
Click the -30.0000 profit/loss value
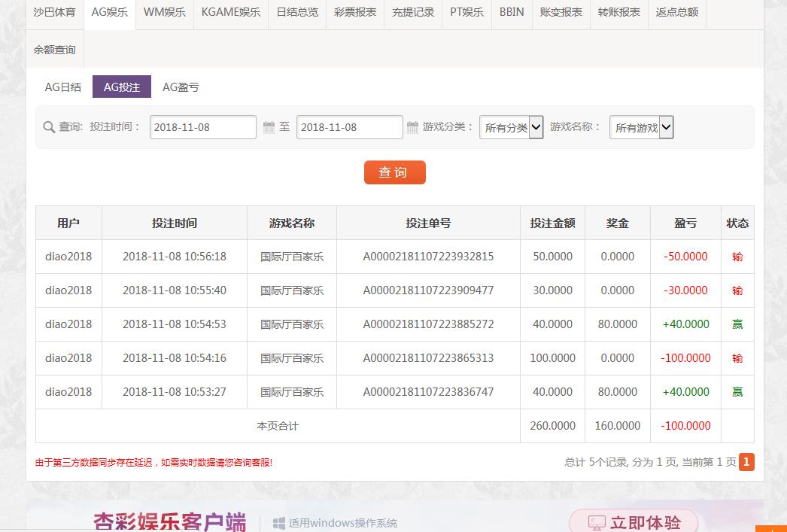[685, 290]
